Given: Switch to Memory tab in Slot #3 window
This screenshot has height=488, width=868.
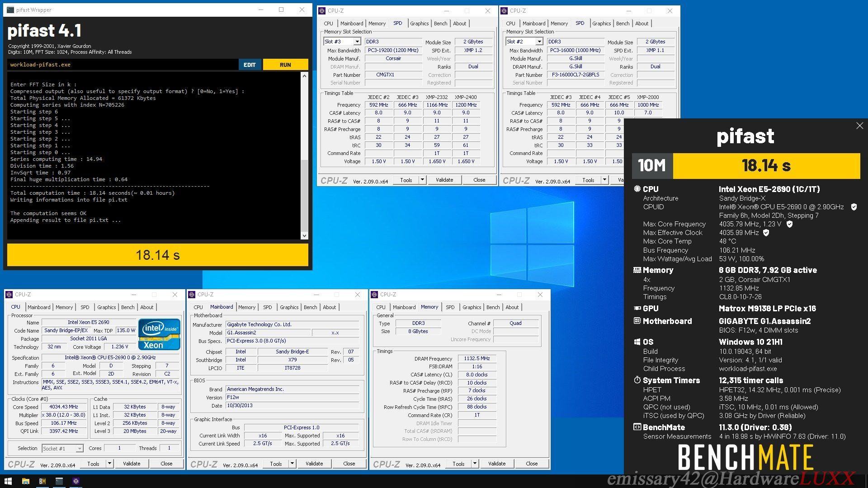Looking at the screenshot, I should coord(377,23).
